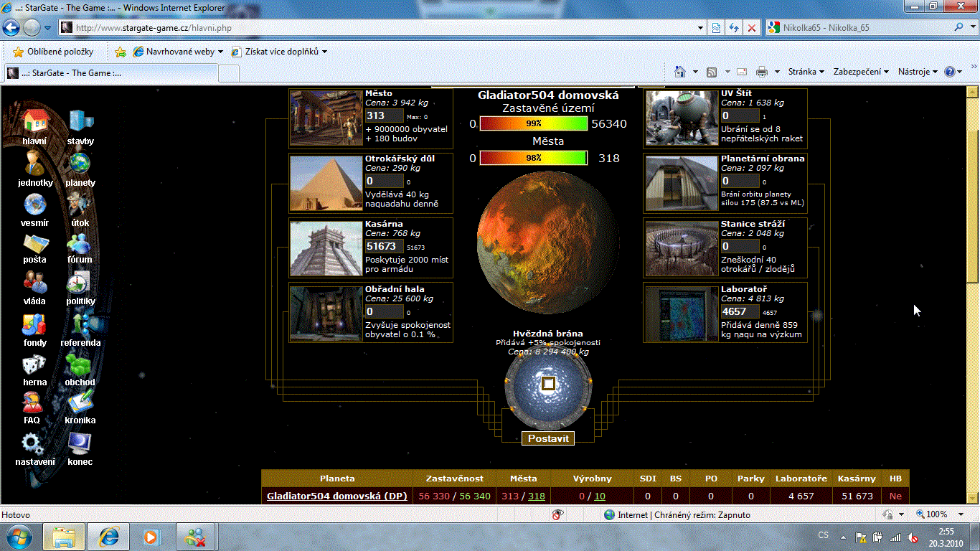
Task: Open the kronika chronicle icon
Action: click(80, 403)
